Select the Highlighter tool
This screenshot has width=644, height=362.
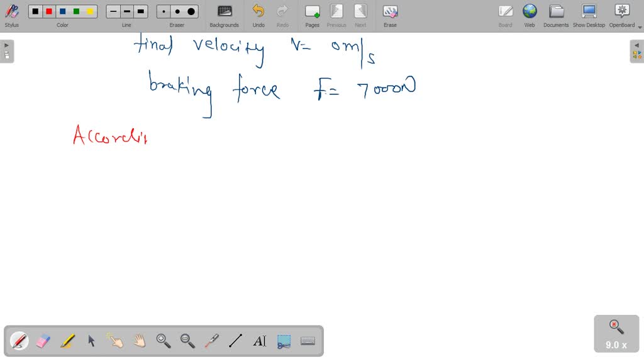(x=67, y=341)
